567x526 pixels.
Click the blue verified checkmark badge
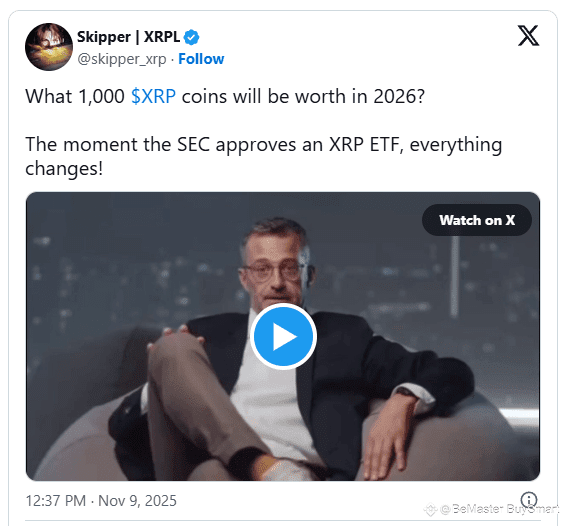(191, 37)
